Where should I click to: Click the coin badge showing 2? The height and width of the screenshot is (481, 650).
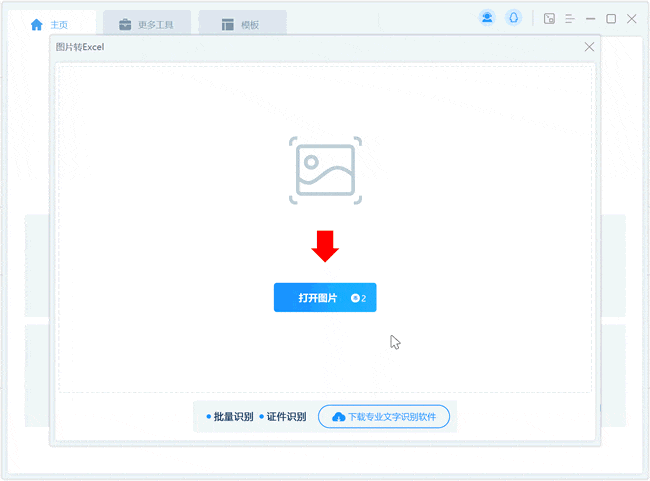pos(358,298)
